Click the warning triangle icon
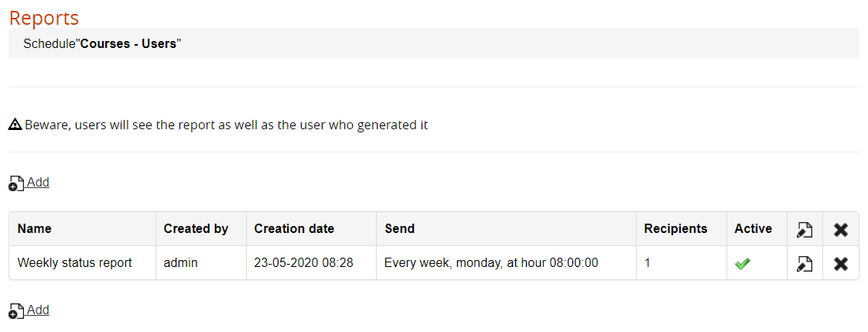The width and height of the screenshot is (868, 332). (x=15, y=125)
